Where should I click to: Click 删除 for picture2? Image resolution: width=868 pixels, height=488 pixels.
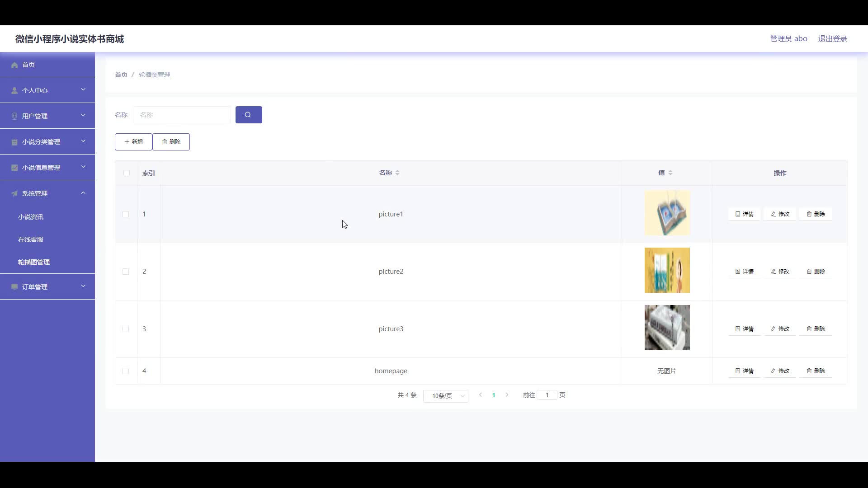pyautogui.click(x=816, y=272)
